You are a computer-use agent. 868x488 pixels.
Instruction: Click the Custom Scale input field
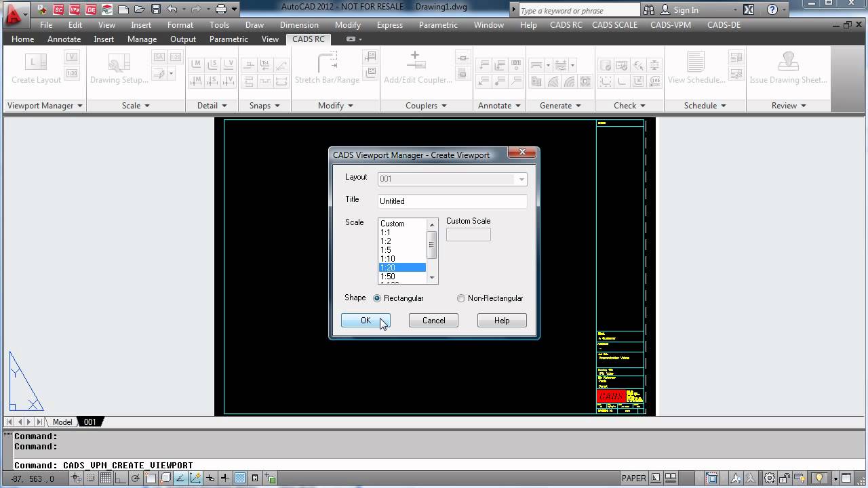click(x=469, y=235)
